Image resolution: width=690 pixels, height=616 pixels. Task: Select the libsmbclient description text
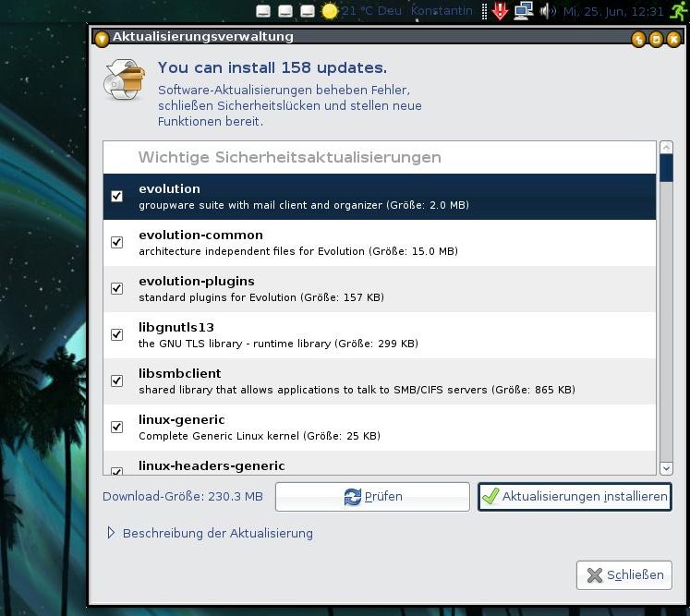pos(357,390)
